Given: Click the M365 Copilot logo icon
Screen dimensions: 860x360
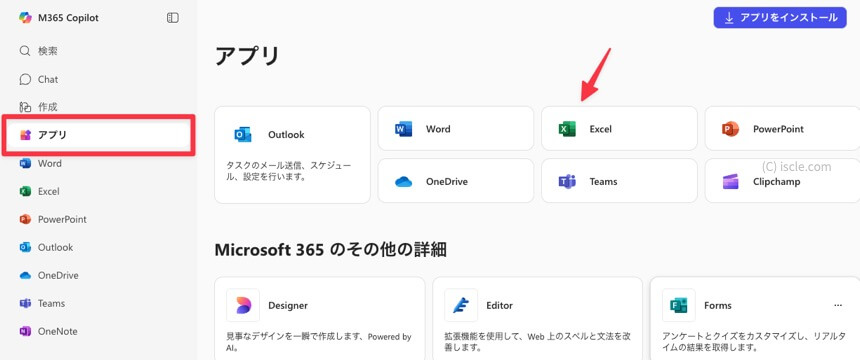Looking at the screenshot, I should 25,18.
